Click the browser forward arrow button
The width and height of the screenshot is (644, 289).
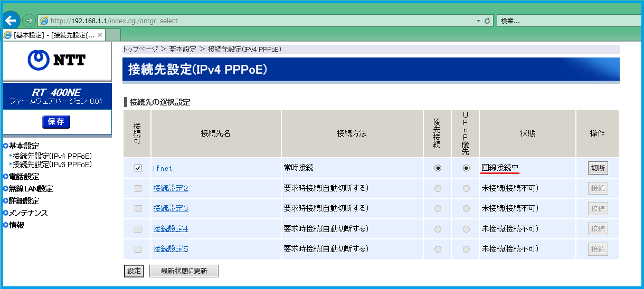[x=29, y=21]
